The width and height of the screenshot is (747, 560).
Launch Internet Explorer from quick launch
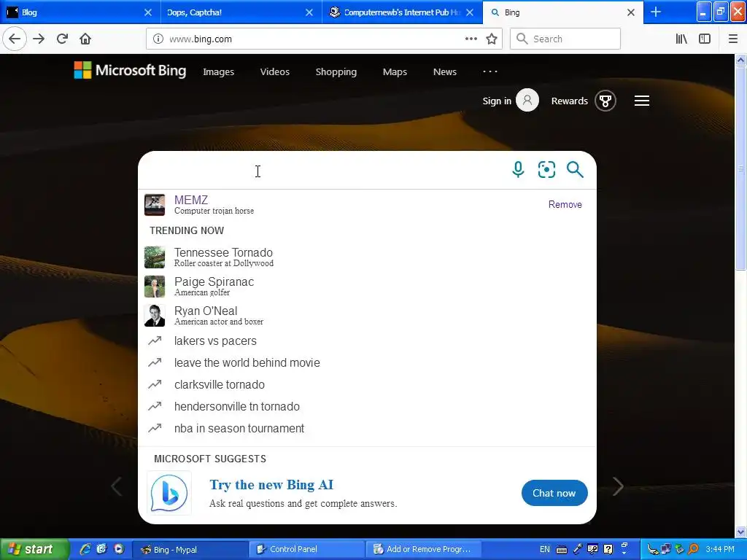(85, 549)
